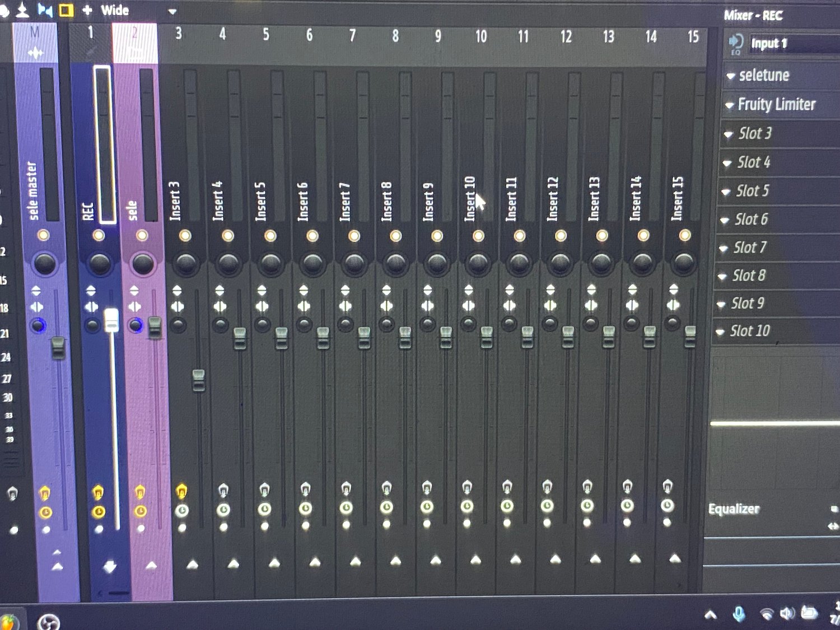Open the Slot 3 arrow menu
The width and height of the screenshot is (840, 630).
[x=729, y=134]
